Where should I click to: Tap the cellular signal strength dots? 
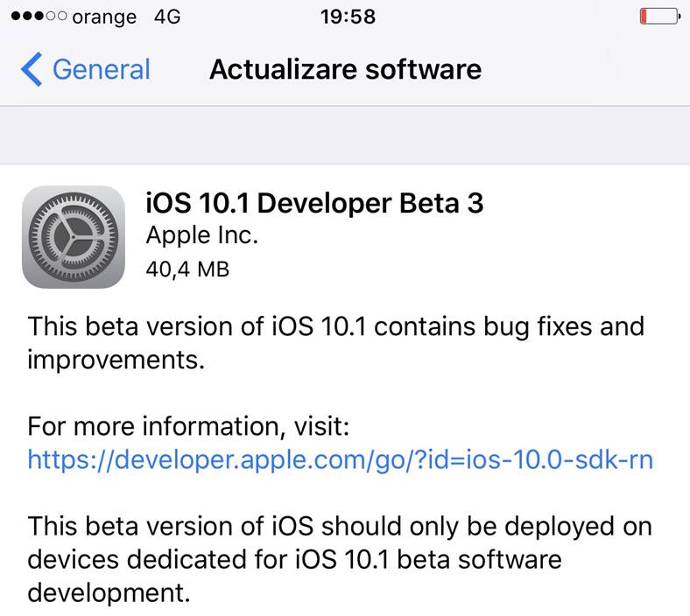click(x=33, y=17)
